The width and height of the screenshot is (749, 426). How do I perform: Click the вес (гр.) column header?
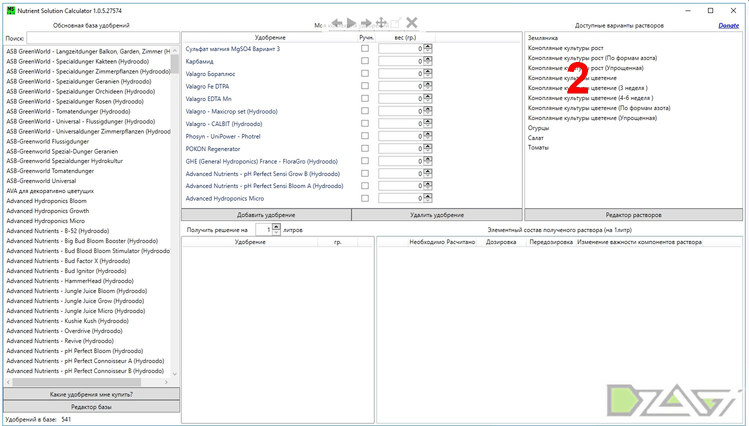click(406, 37)
